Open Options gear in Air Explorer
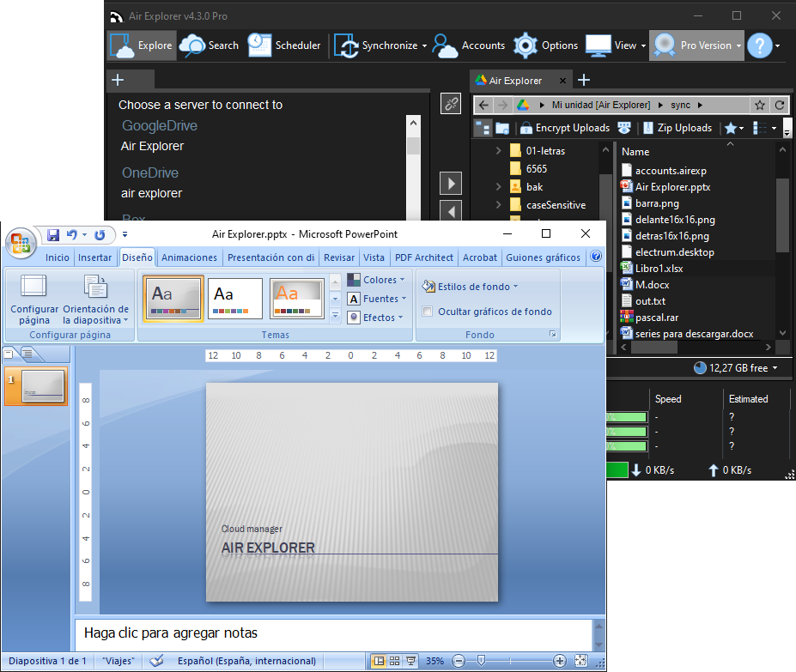796x672 pixels. click(x=546, y=45)
